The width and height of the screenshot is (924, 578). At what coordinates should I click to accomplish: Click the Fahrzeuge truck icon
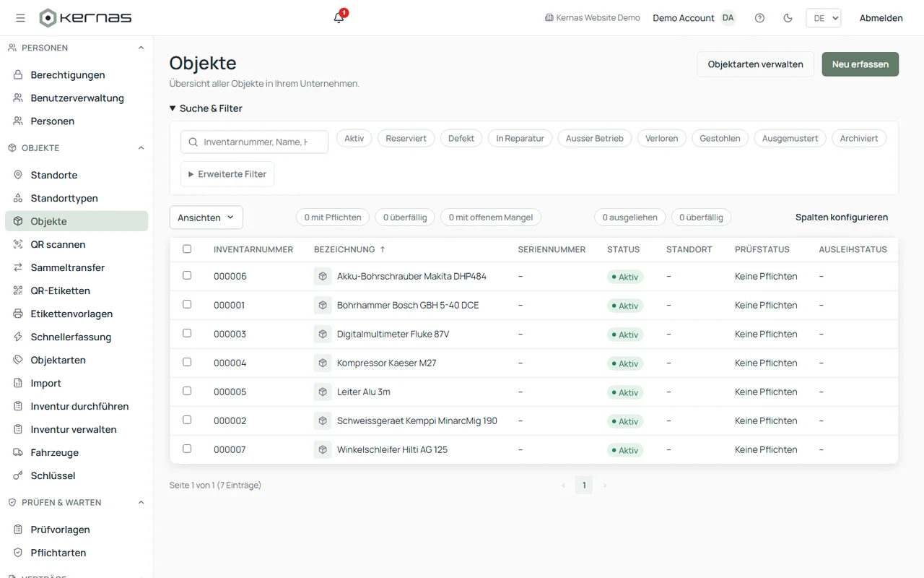click(x=18, y=453)
